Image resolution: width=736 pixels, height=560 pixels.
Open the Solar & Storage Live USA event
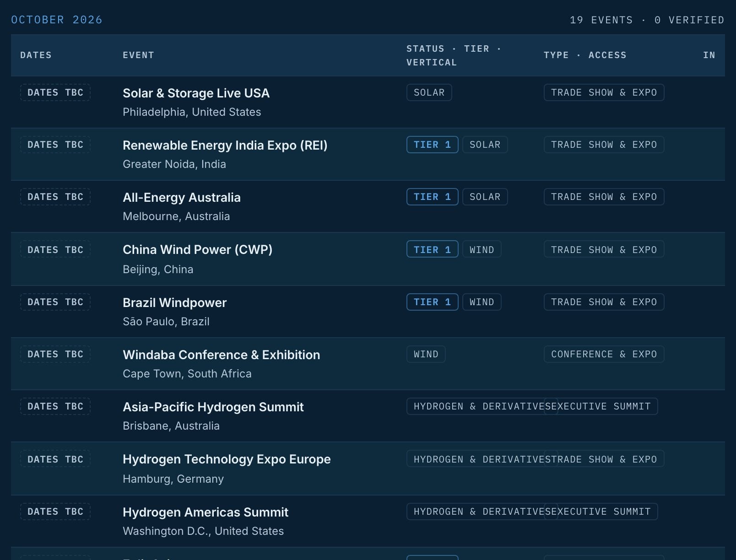pyautogui.click(x=196, y=93)
